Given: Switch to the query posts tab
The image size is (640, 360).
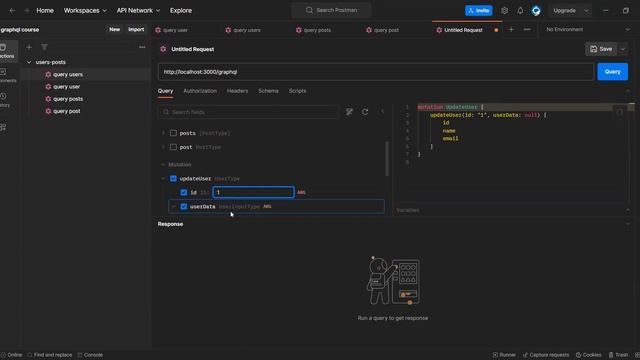Looking at the screenshot, I should (x=313, y=30).
